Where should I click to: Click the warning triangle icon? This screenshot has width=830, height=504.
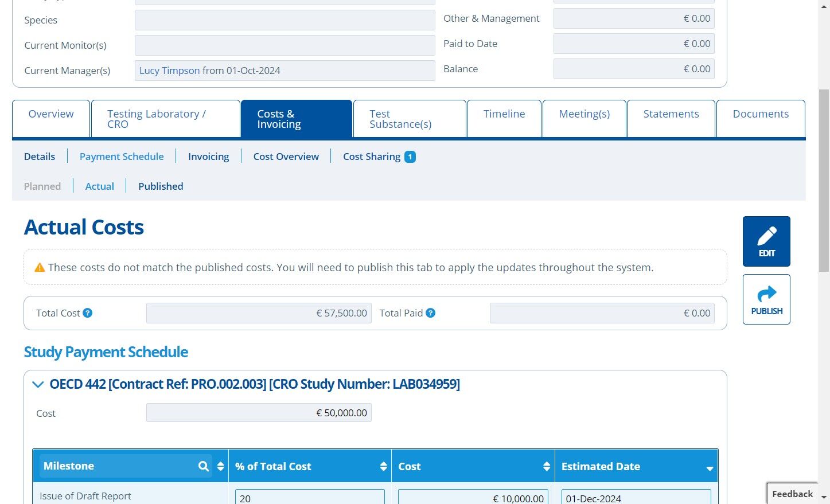[x=40, y=267]
